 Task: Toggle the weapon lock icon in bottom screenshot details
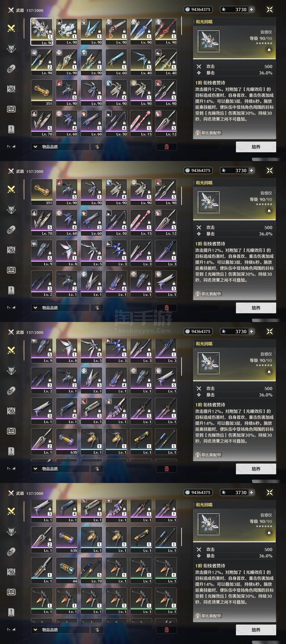[x=269, y=532]
